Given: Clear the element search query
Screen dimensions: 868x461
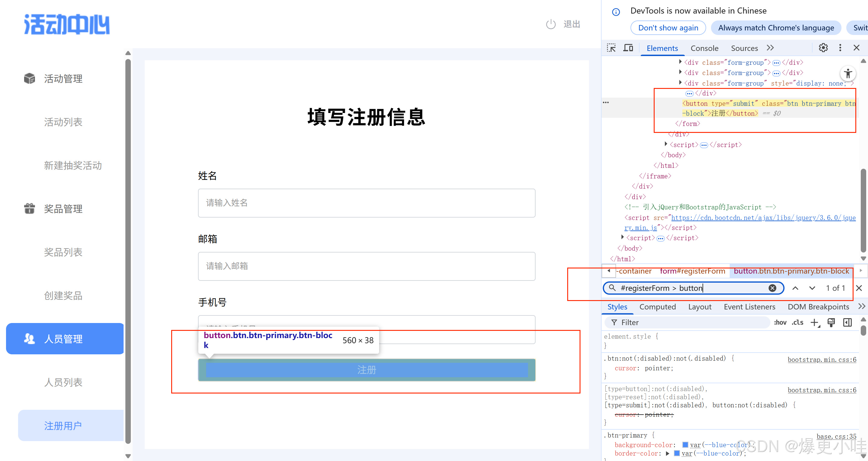Looking at the screenshot, I should coord(772,288).
